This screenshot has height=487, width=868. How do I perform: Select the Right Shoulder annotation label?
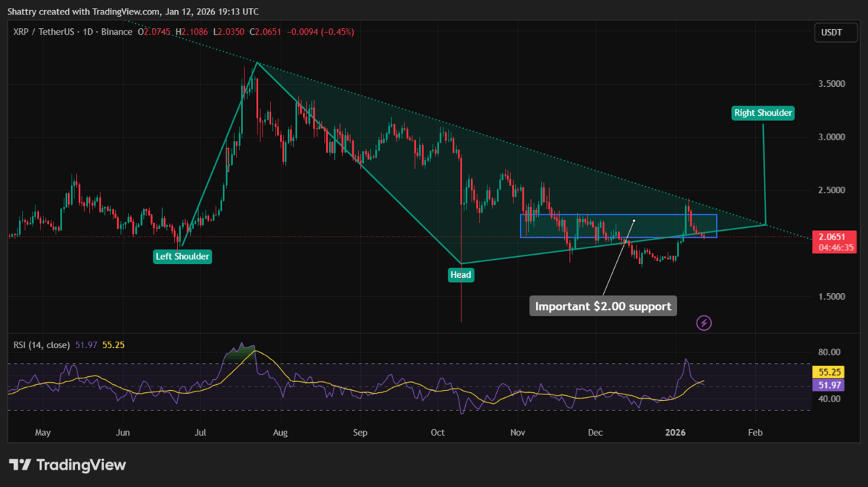tap(763, 113)
